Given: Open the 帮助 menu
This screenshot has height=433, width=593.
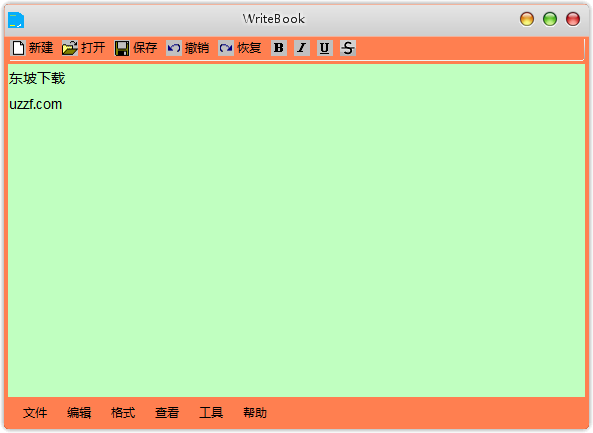Looking at the screenshot, I should pos(255,413).
